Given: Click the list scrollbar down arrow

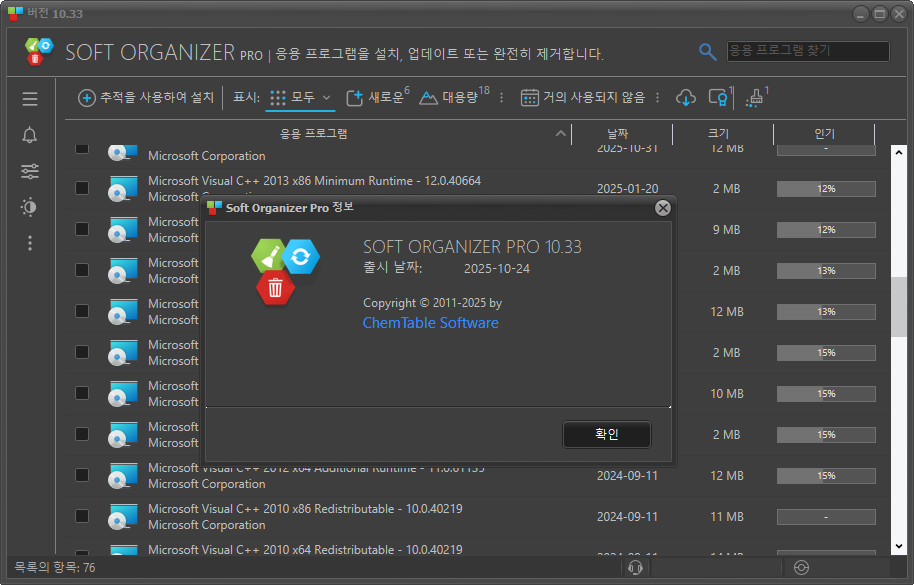Looking at the screenshot, I should click(x=898, y=546).
